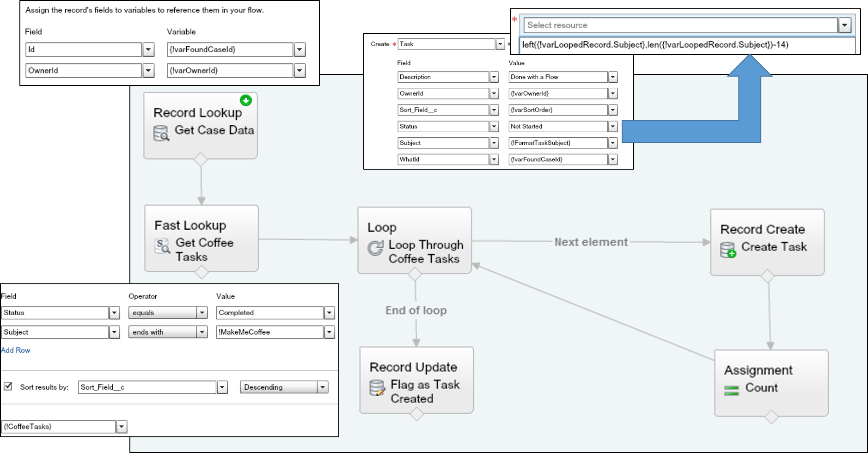Click the Add Row link

16,350
